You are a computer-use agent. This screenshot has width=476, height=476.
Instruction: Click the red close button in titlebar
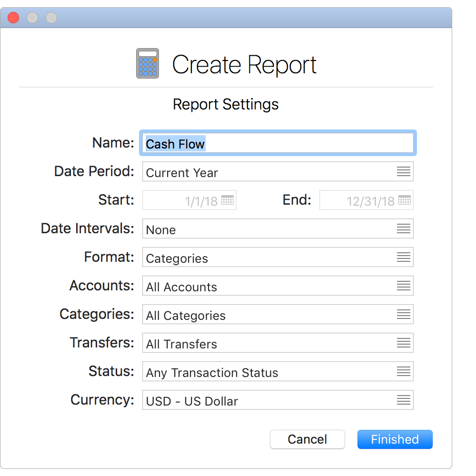(14, 18)
